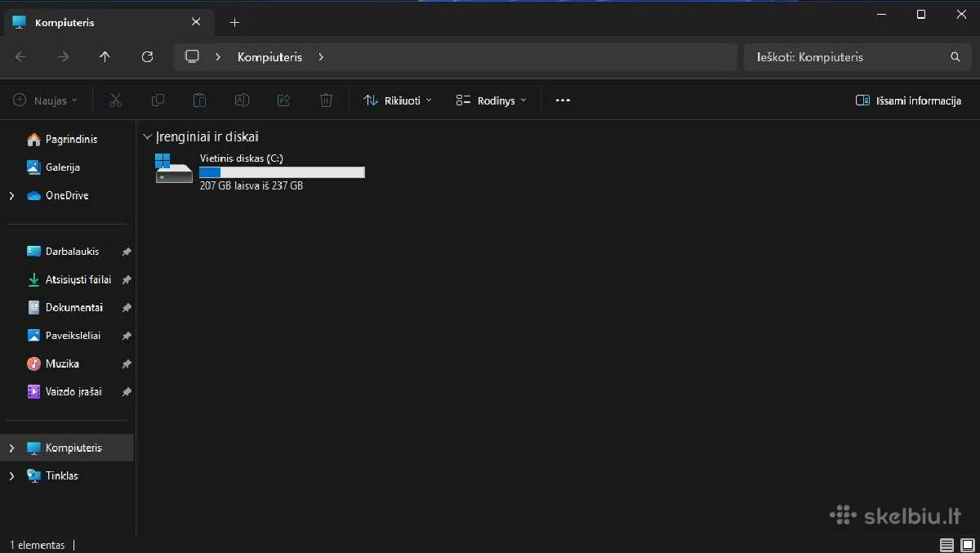Viewport: 980px width, 553px height.
Task: Navigate up one folder level
Action: point(105,56)
